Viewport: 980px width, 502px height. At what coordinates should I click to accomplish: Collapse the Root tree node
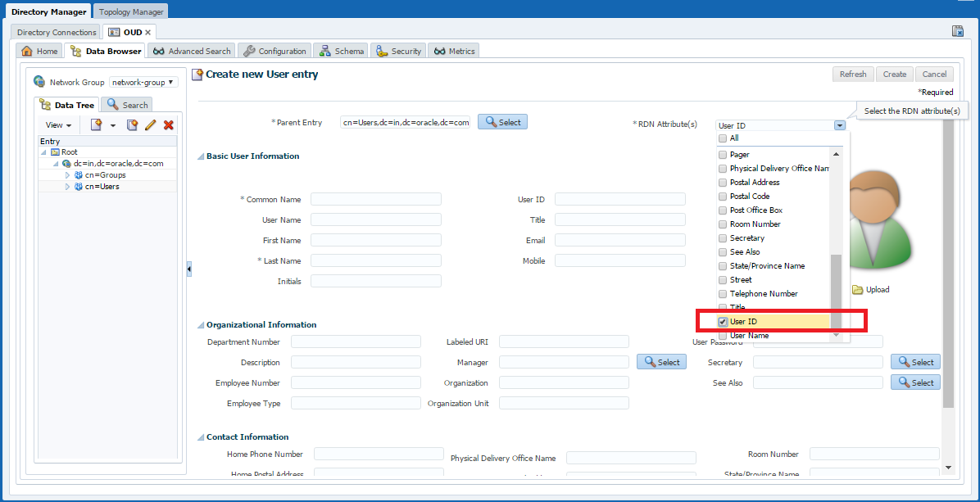click(x=43, y=152)
